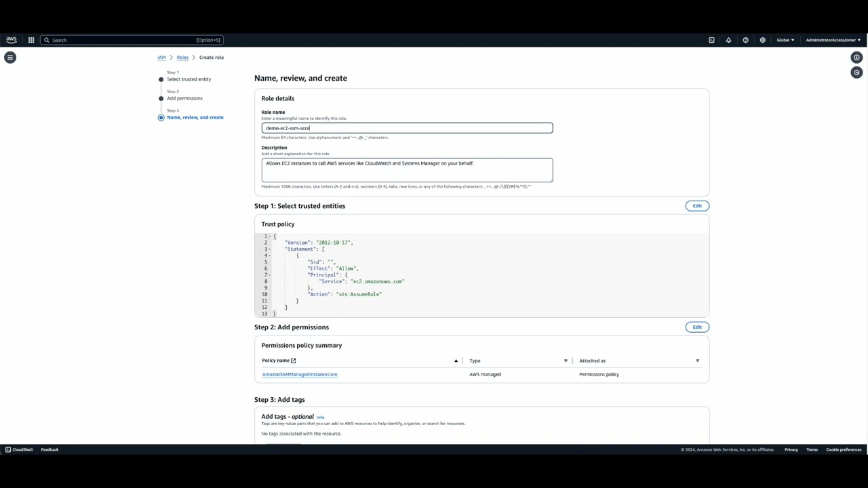Screen dimensions: 868x488
Task: Select step Name, review, and create
Action: point(195,117)
